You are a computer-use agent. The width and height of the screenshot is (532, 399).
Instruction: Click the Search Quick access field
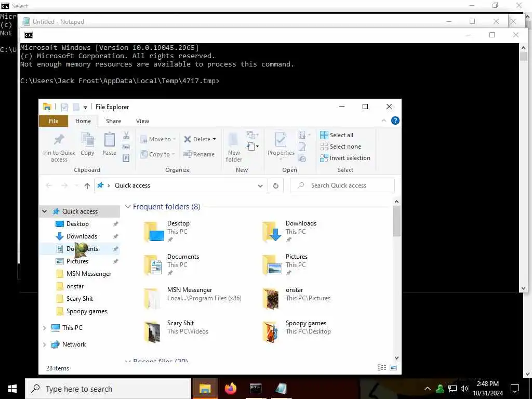pos(342,185)
